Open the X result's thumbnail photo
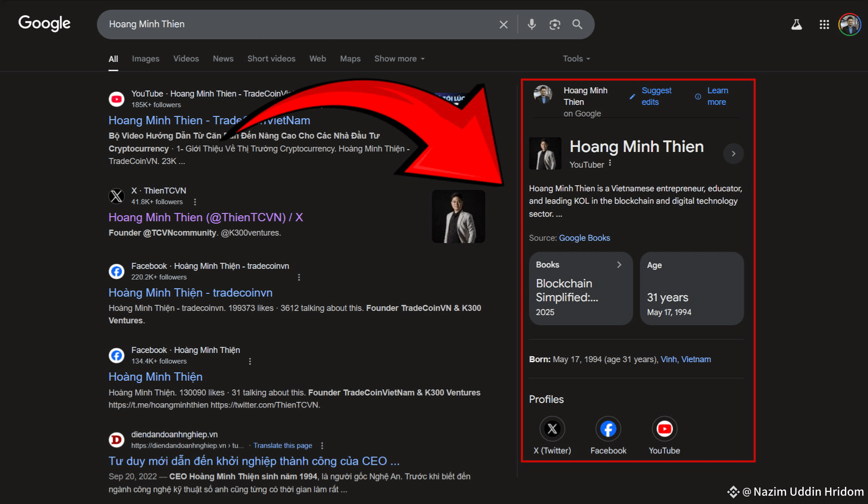Screen dimensions: 868x504 click(x=458, y=217)
